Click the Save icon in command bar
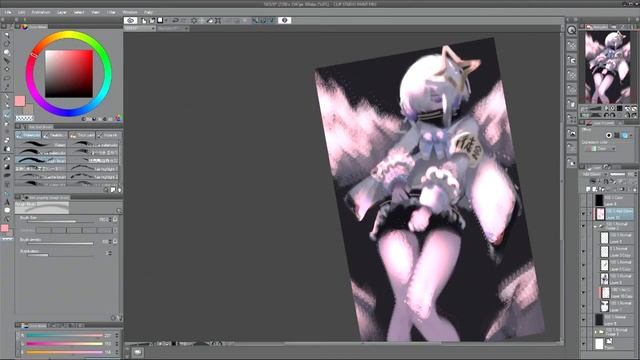The height and width of the screenshot is (360, 640). click(x=160, y=20)
